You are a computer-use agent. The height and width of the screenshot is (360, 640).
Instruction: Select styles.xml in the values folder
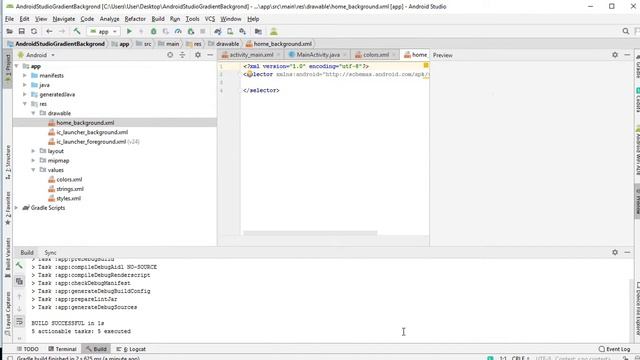(69, 198)
